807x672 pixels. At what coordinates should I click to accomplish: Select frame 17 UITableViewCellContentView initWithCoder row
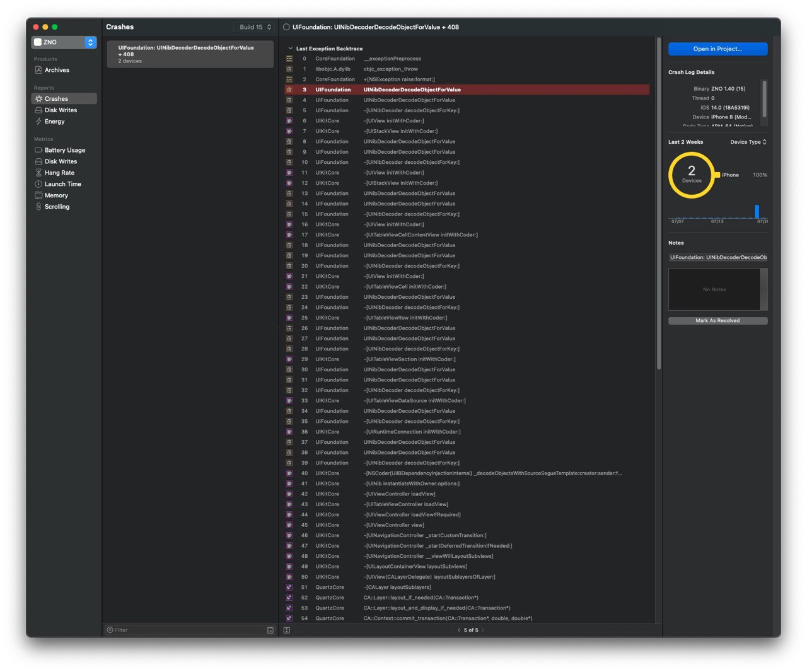467,235
